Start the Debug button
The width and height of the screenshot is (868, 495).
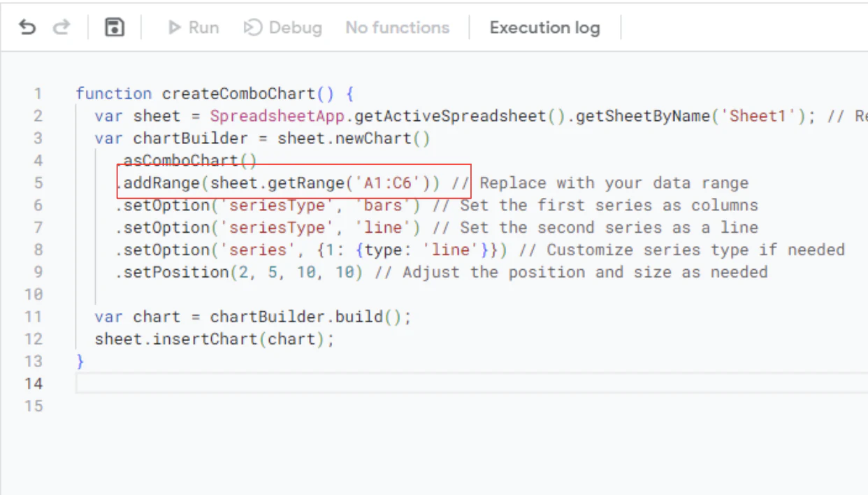283,28
